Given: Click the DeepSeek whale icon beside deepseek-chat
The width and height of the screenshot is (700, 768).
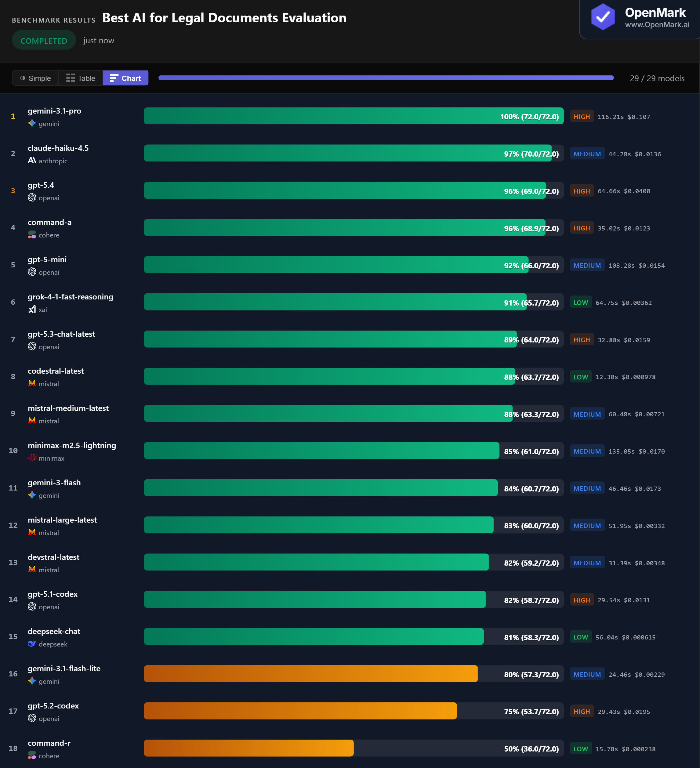Looking at the screenshot, I should (32, 644).
